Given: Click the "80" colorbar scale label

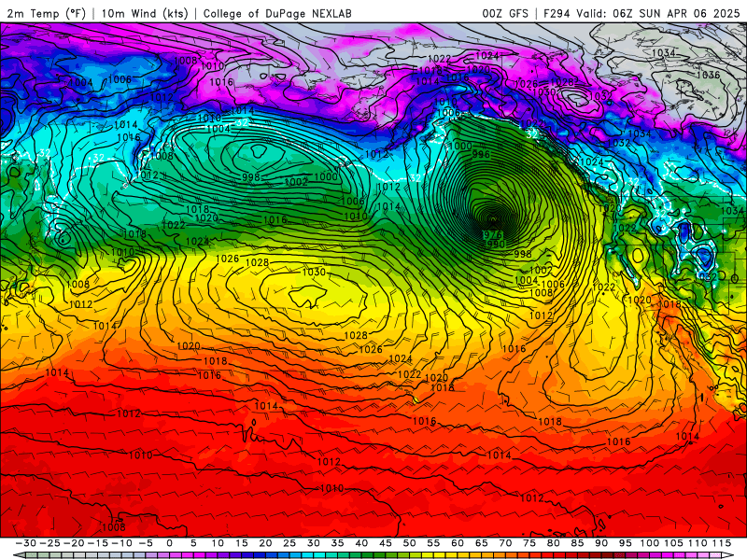Looking at the screenshot, I should click(553, 543).
